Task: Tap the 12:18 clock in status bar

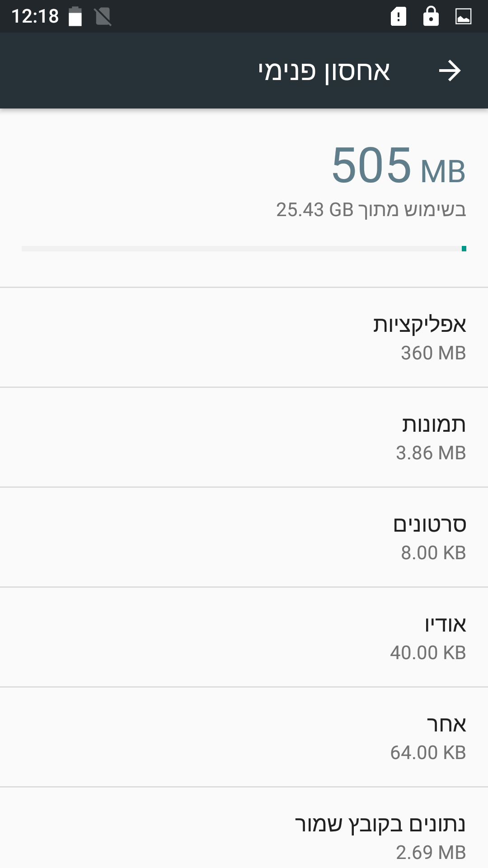Action: click(35, 17)
